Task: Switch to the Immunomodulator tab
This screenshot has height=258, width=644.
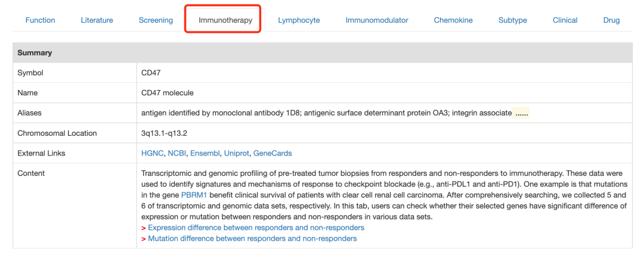Action: pos(377,20)
